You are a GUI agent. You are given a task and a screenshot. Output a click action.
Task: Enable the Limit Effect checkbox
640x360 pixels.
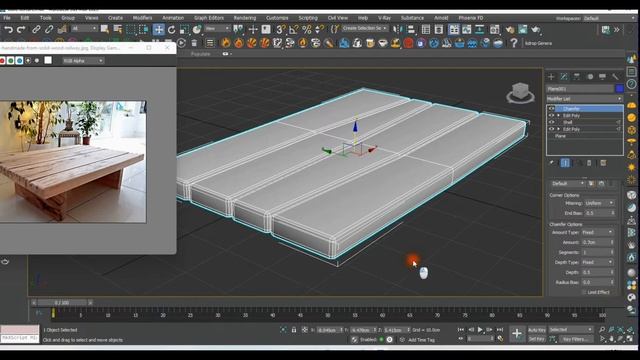584,292
